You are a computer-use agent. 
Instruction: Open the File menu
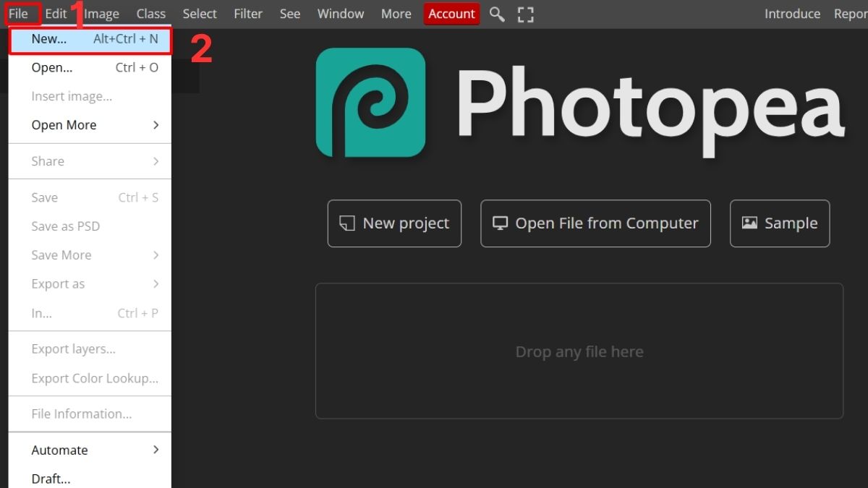pyautogui.click(x=18, y=14)
